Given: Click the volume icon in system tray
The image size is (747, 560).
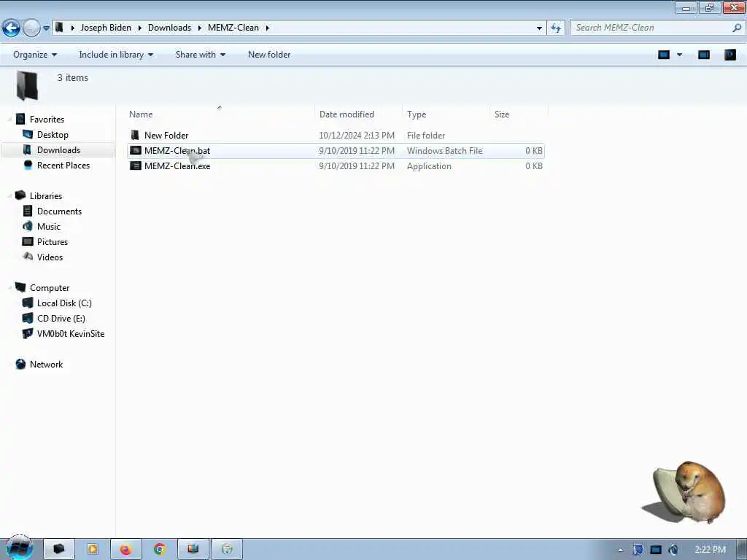Looking at the screenshot, I should (673, 550).
